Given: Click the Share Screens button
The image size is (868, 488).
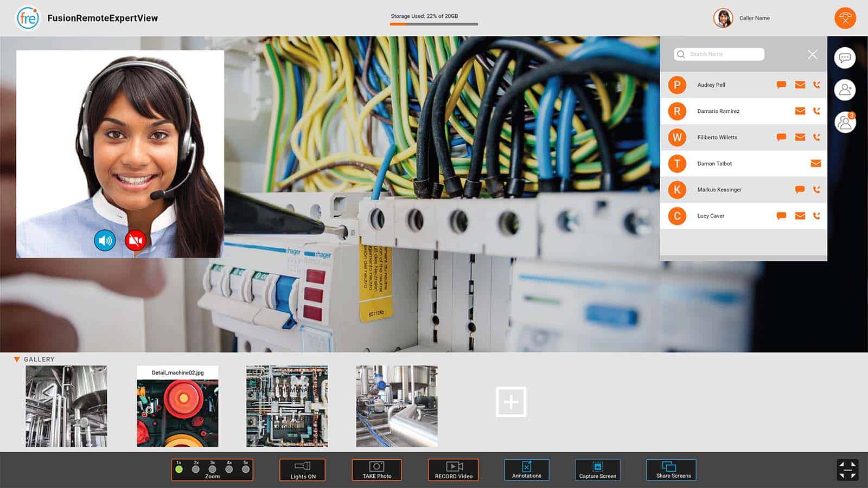Looking at the screenshot, I should coord(671,470).
